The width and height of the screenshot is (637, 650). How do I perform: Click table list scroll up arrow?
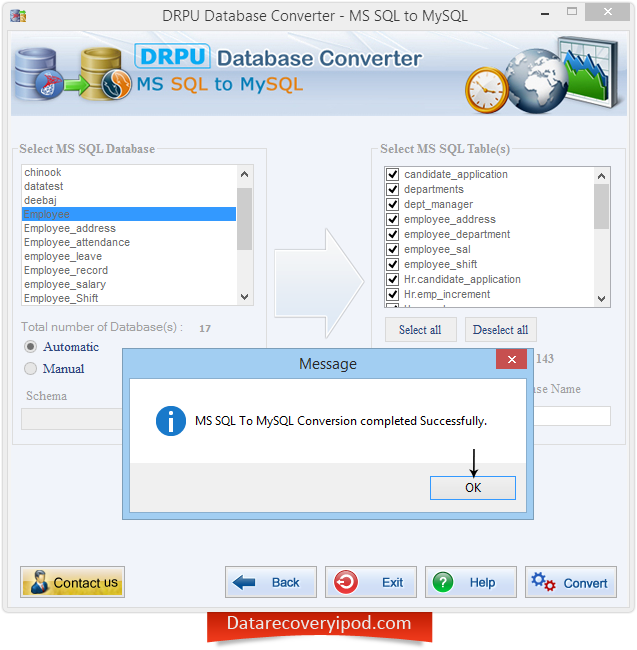[x=601, y=176]
